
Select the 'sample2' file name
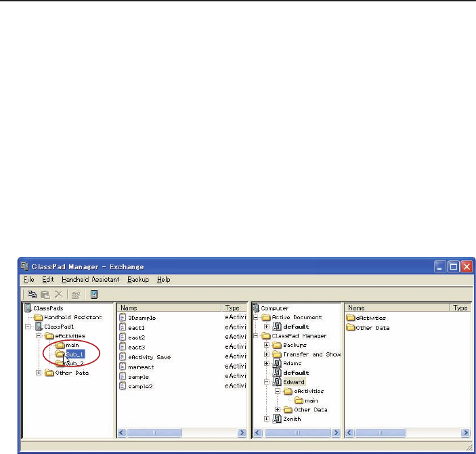pos(140,386)
